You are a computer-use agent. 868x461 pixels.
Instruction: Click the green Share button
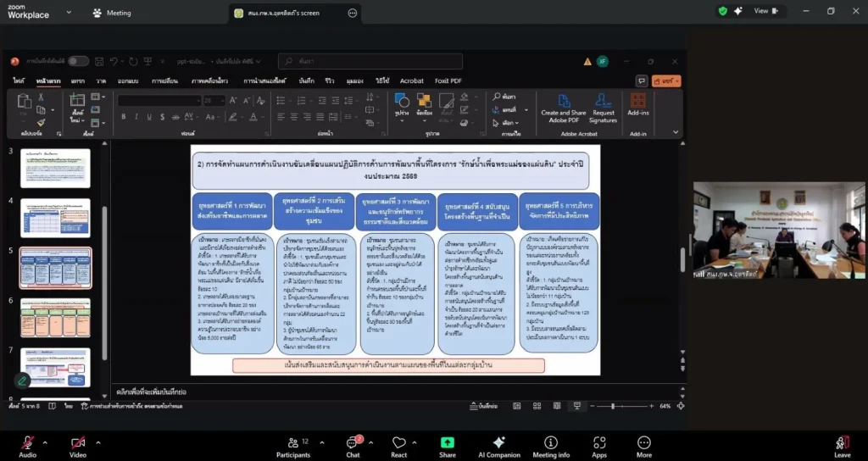(x=447, y=443)
